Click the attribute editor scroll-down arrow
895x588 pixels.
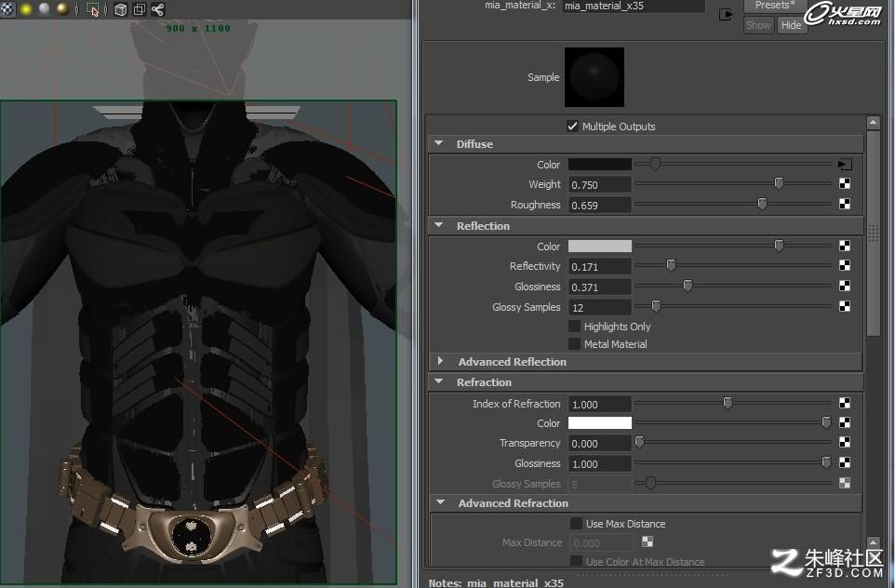point(873,541)
